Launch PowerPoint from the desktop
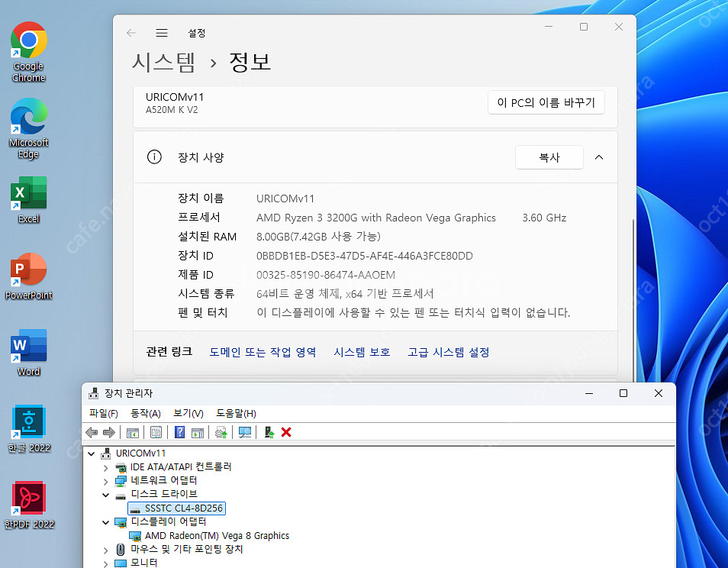The image size is (728, 568). [28, 266]
